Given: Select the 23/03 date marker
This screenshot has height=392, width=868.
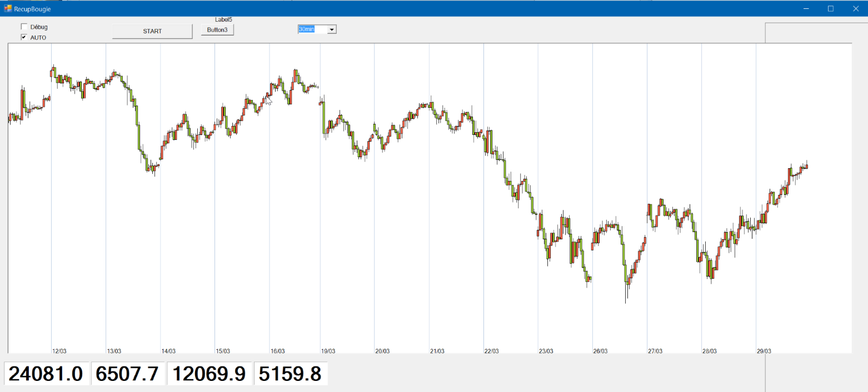Looking at the screenshot, I should click(x=546, y=351).
